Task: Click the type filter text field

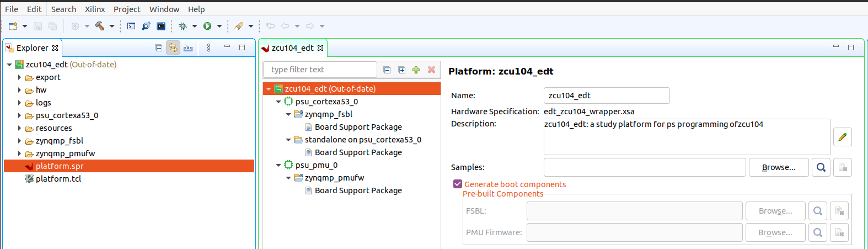Action: (x=320, y=70)
